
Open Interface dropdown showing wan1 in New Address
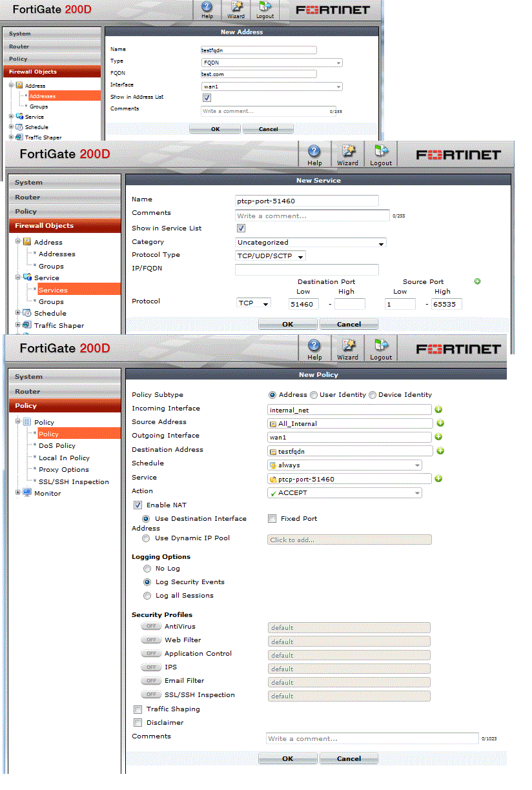pos(271,86)
